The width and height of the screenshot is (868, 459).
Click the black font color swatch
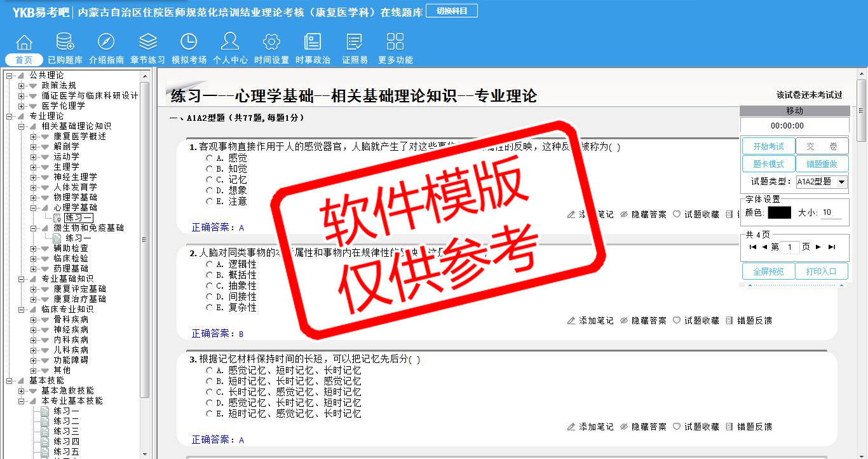click(x=779, y=213)
